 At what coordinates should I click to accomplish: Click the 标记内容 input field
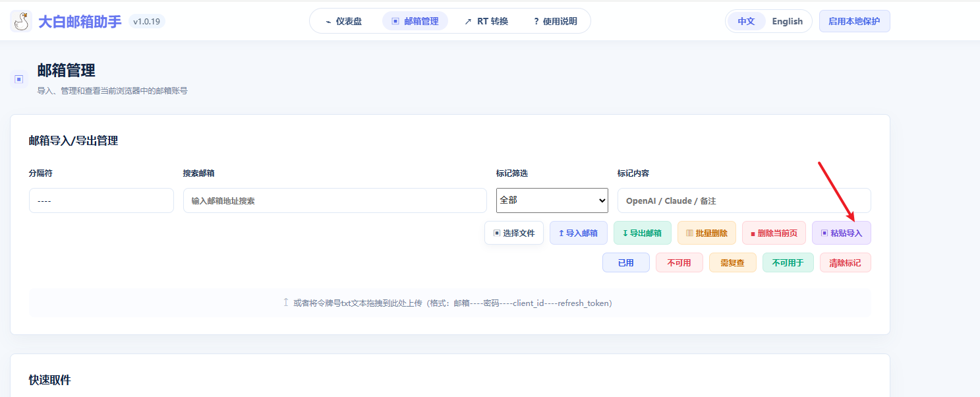[744, 200]
